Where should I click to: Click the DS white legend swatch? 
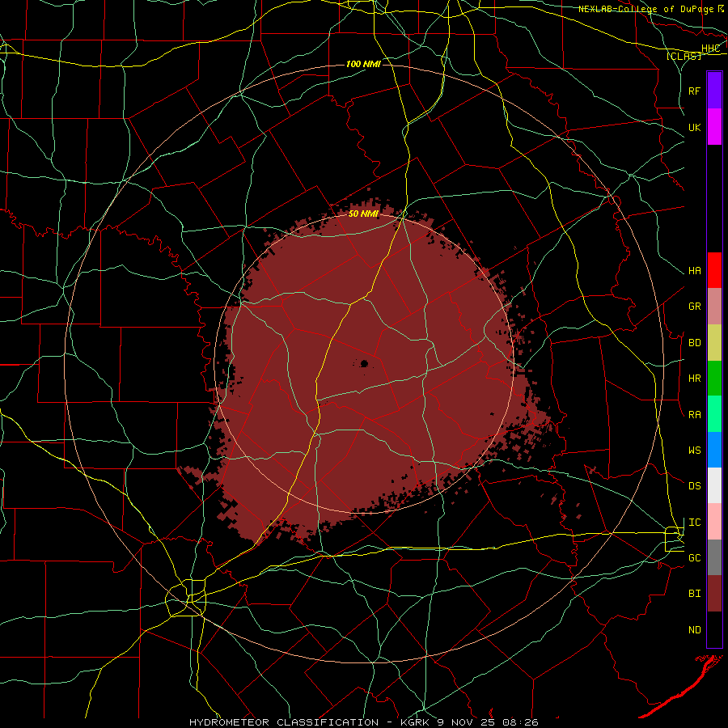[714, 485]
